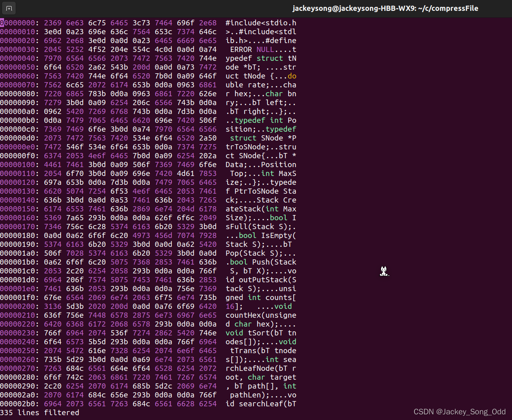Click the yellow 'do' text ending the tNode line
The image size is (512, 420).
(x=293, y=76)
